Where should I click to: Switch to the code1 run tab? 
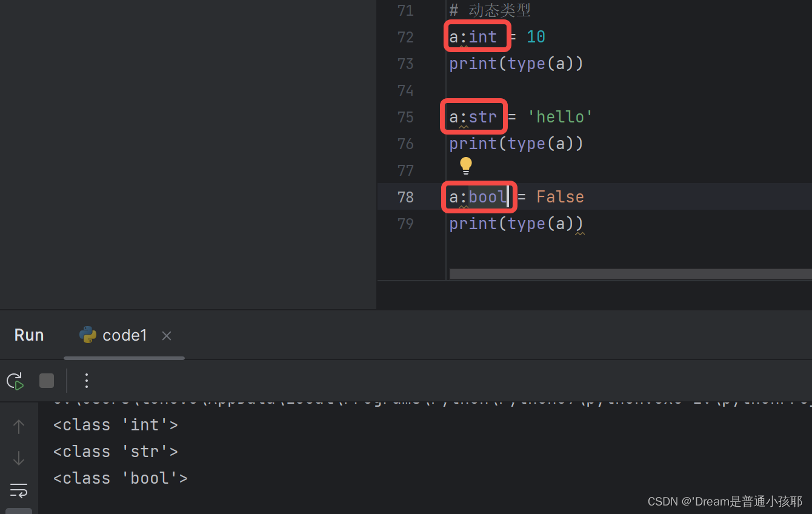pyautogui.click(x=124, y=335)
